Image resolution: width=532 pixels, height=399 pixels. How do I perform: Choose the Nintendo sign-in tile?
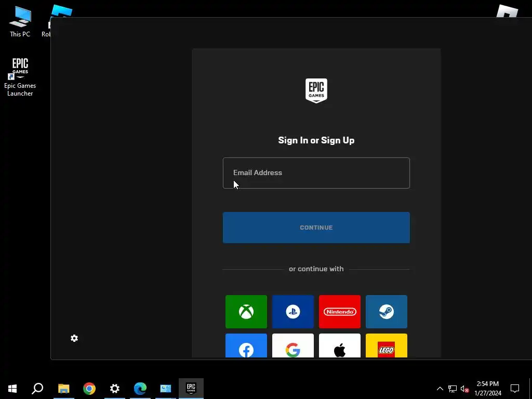point(340,312)
